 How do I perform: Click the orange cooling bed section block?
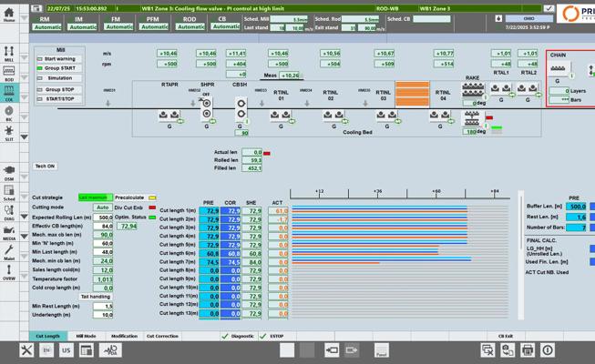(412, 94)
